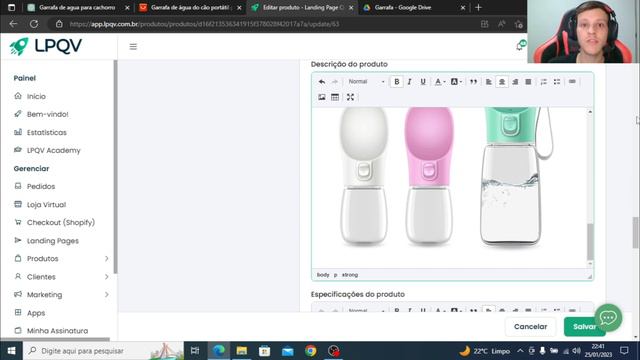Switch to Garrafa de água do cão portátil tab
This screenshot has width=640, height=360.
coord(190,7)
